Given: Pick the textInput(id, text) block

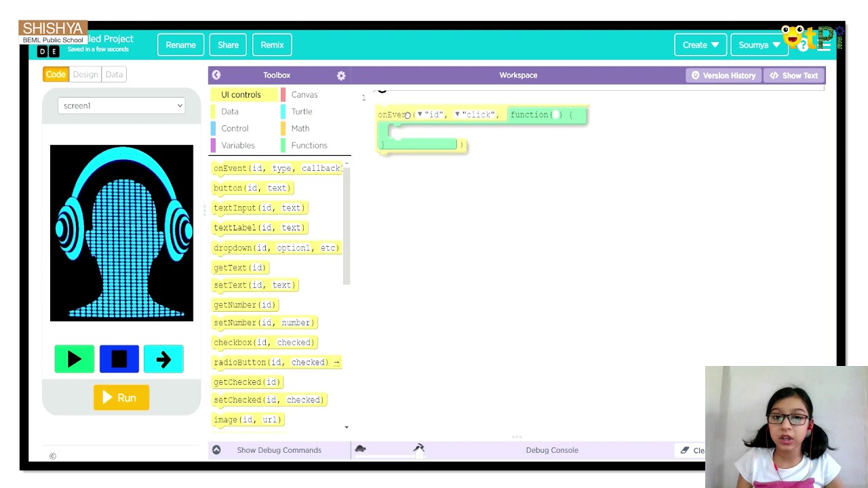Looking at the screenshot, I should coord(259,207).
